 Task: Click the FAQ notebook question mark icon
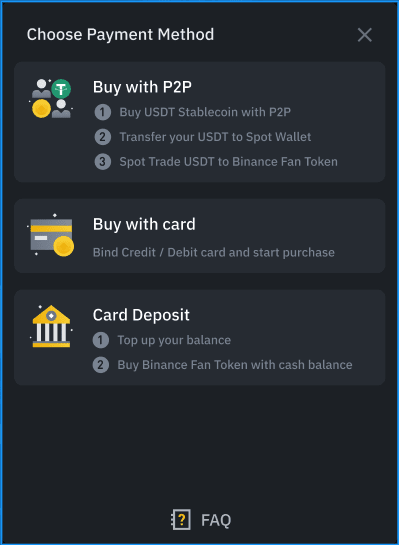pyautogui.click(x=181, y=520)
